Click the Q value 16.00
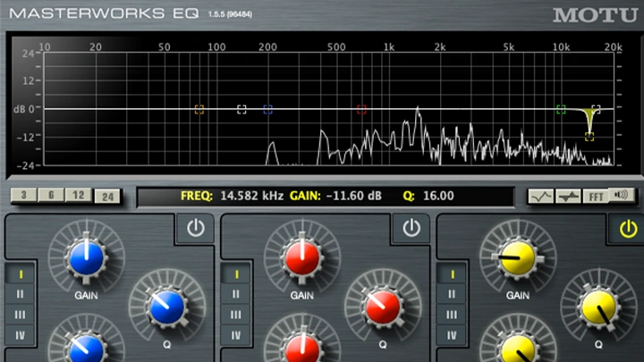 click(438, 196)
